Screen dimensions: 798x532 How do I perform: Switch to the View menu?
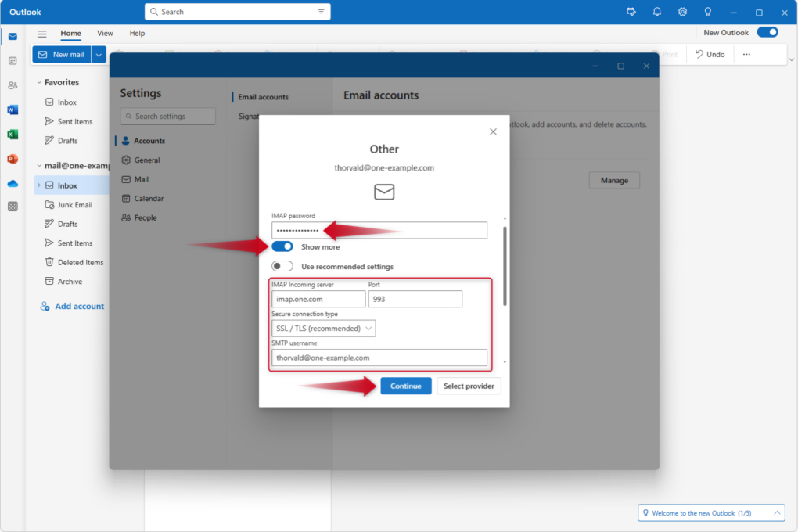pos(105,33)
